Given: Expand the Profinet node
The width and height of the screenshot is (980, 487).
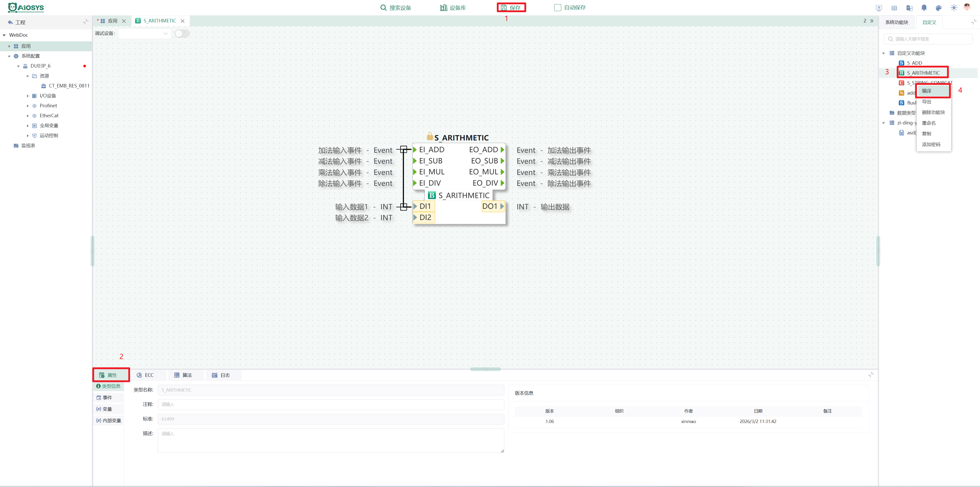Looking at the screenshot, I should click(x=28, y=106).
